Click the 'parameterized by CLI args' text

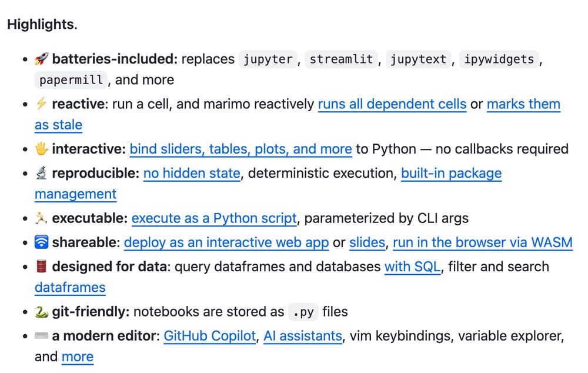(386, 218)
